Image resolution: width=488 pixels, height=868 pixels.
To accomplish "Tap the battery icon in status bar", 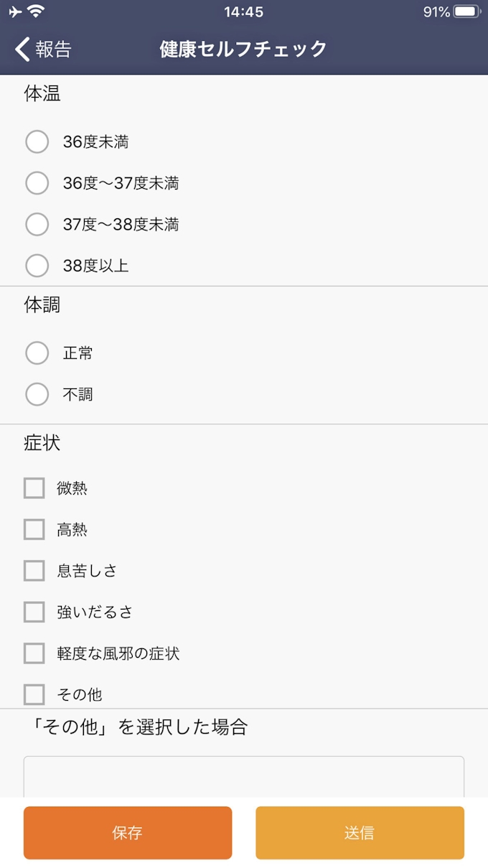I will click(467, 11).
